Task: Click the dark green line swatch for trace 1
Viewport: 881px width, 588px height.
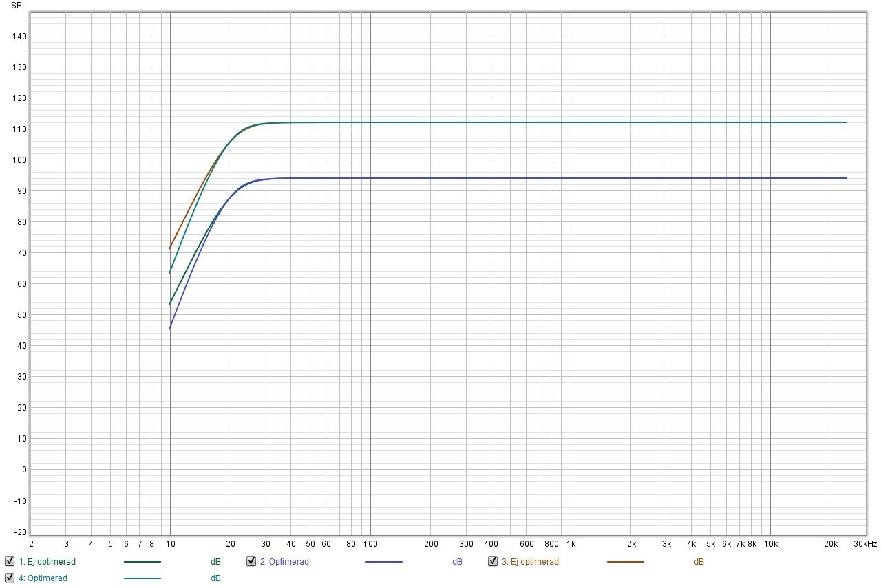Action: 142,562
